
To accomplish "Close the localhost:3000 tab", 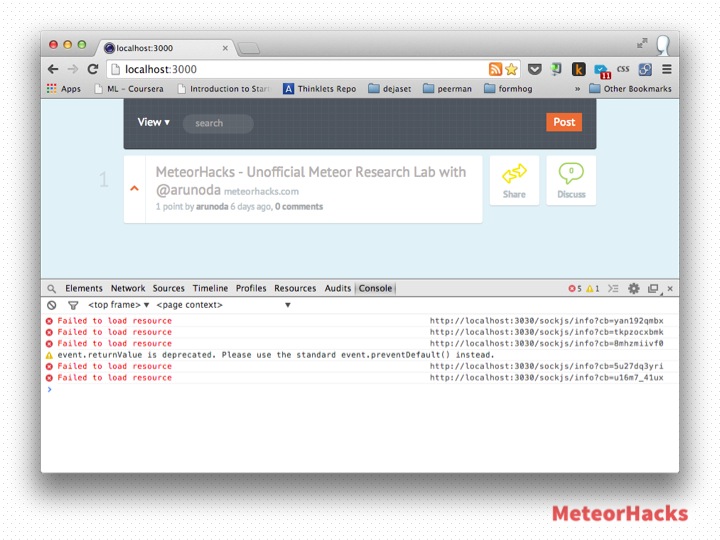I will pos(225,48).
